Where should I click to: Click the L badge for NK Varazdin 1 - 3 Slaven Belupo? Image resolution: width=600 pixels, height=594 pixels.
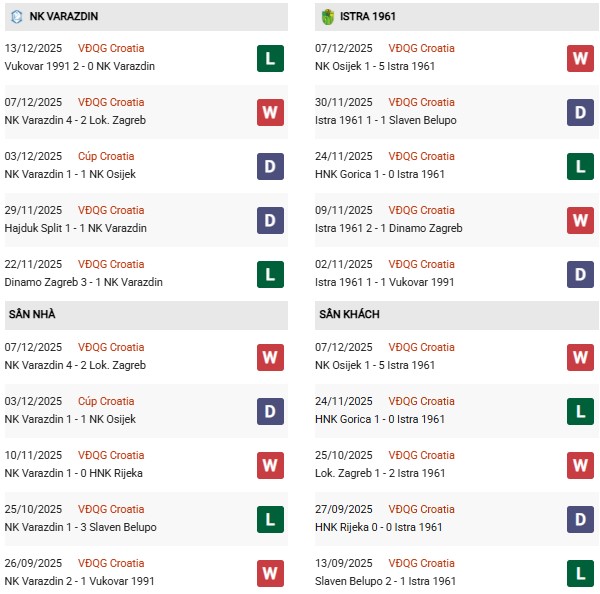(x=270, y=519)
